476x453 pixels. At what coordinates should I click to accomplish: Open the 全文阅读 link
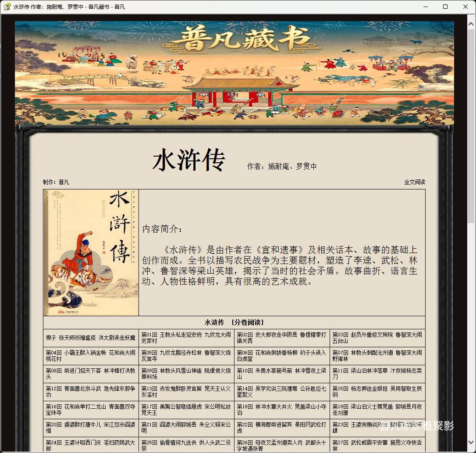pyautogui.click(x=415, y=182)
